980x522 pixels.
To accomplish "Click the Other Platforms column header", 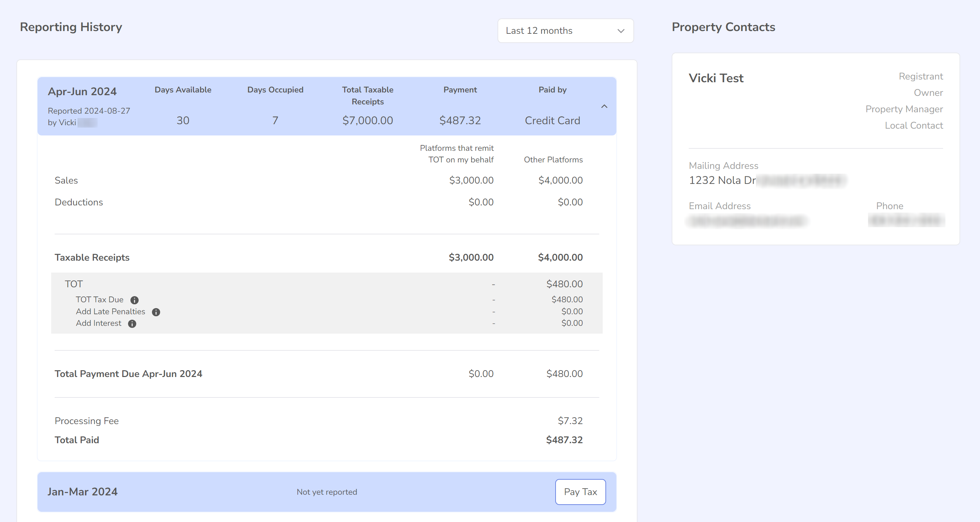I will coord(553,160).
